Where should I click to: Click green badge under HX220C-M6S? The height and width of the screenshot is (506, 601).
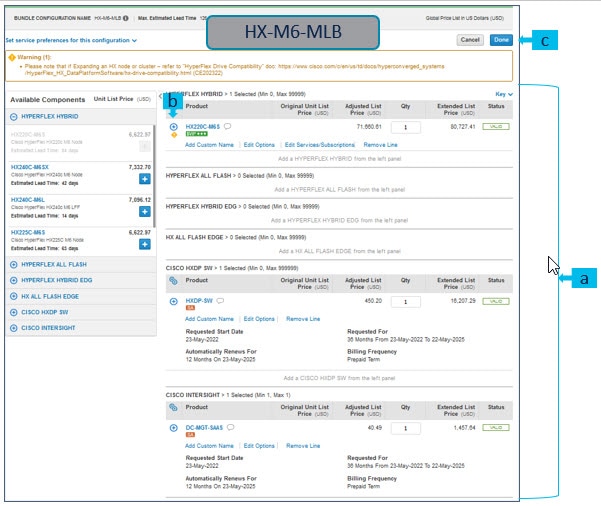[197, 134]
